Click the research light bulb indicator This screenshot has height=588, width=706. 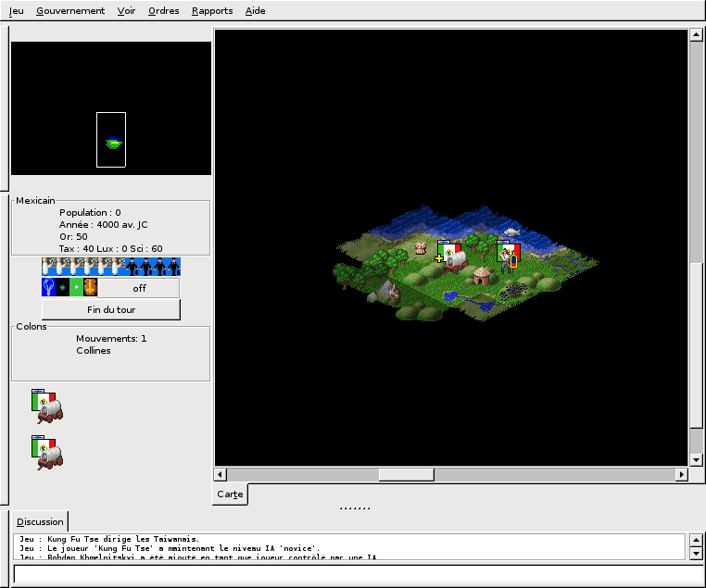[x=48, y=287]
